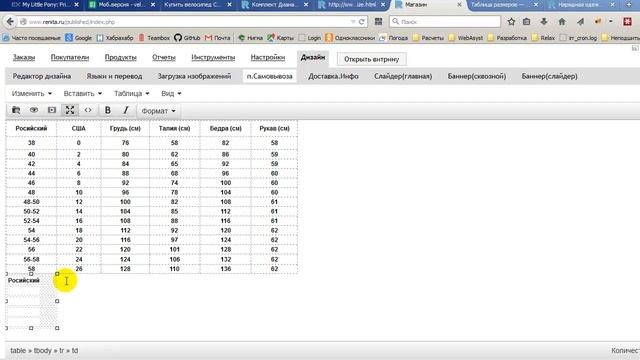Close the Магазин browser tab
This screenshot has height=360, width=640.
(x=459, y=5)
